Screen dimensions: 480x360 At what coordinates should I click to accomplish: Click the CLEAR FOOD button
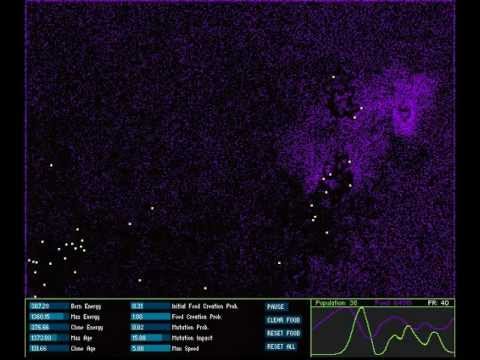284,320
